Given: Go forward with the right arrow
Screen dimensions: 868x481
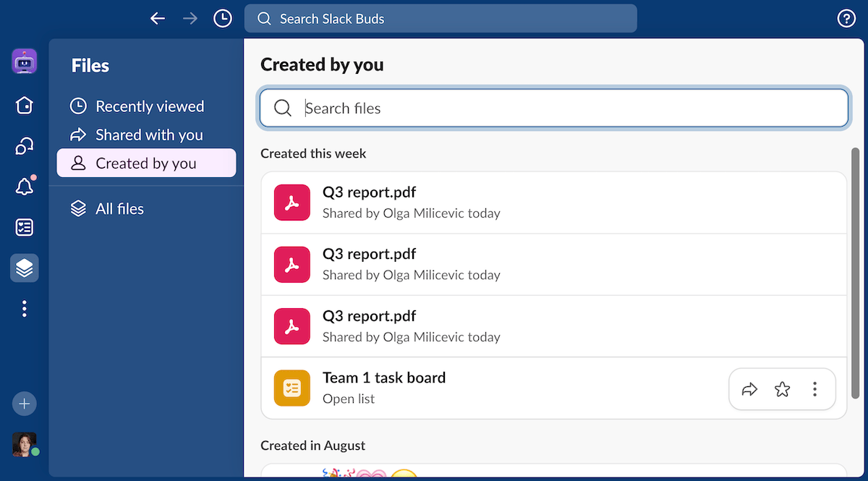Looking at the screenshot, I should pyautogui.click(x=190, y=19).
